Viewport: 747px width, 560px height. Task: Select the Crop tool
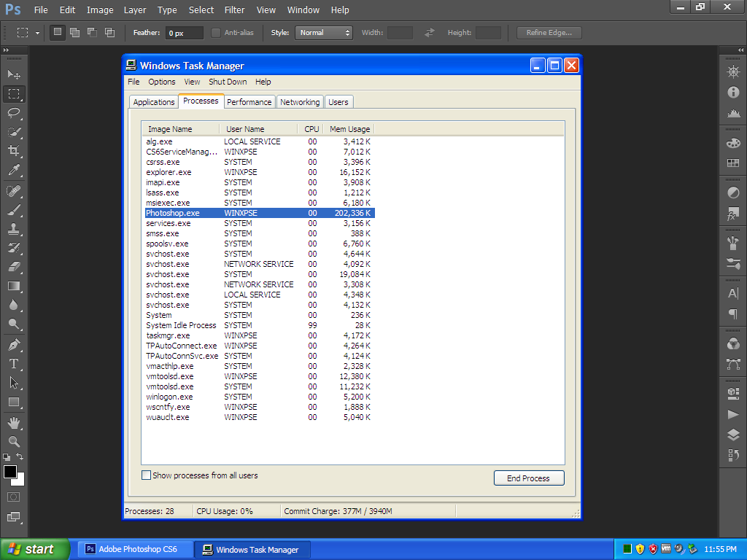click(x=14, y=151)
